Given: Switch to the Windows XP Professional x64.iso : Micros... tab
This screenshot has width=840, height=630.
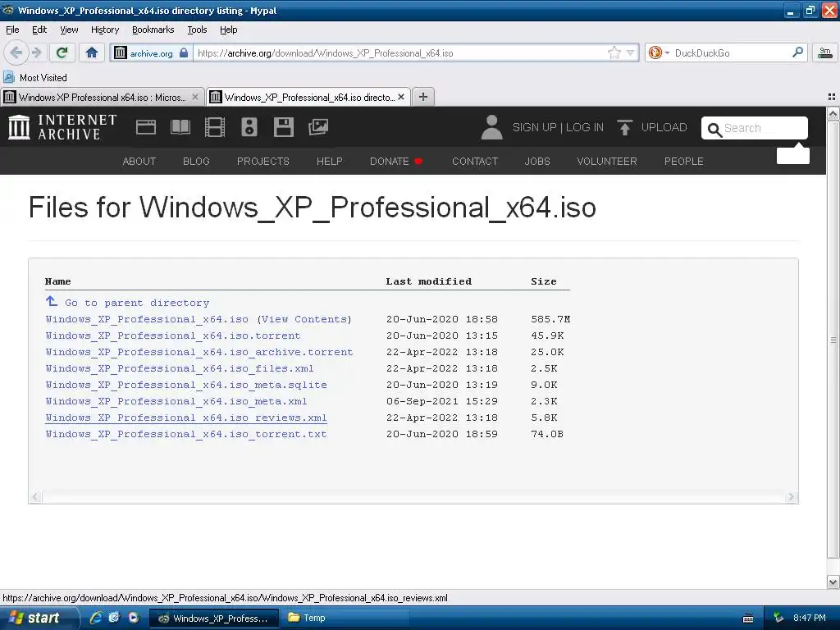Looking at the screenshot, I should tap(102, 97).
